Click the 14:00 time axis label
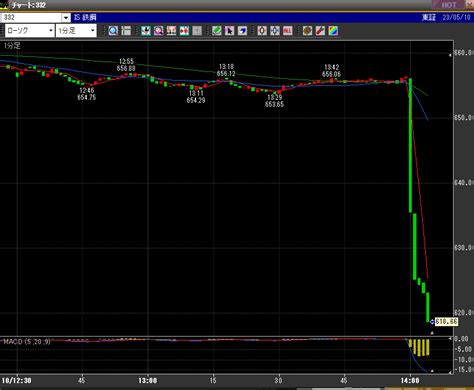The width and height of the screenshot is (474, 390). 410,380
